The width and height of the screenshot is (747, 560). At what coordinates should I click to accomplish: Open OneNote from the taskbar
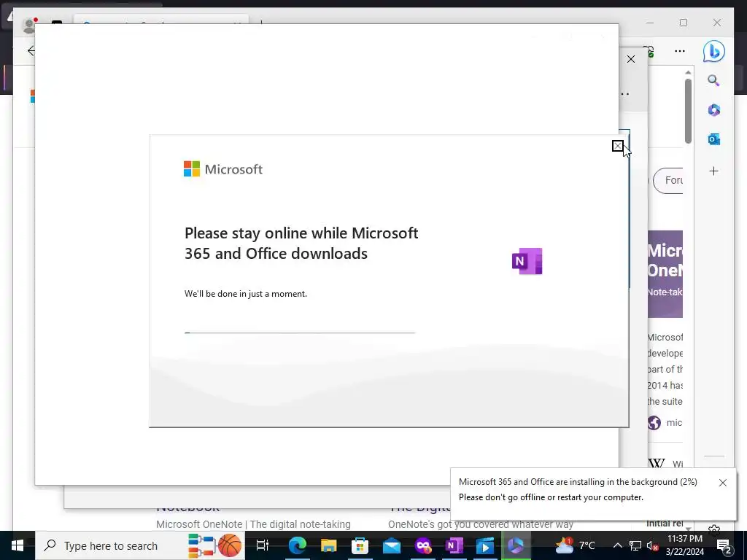[x=454, y=545]
